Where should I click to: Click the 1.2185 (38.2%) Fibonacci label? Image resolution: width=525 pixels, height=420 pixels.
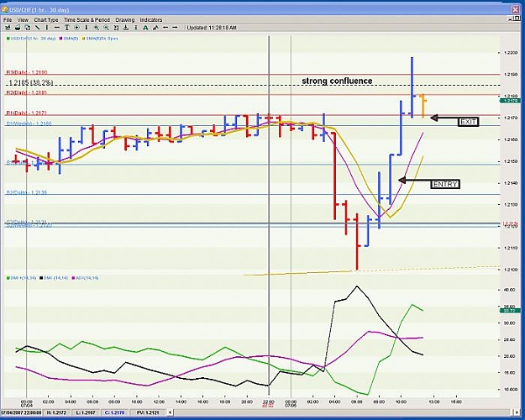point(31,82)
